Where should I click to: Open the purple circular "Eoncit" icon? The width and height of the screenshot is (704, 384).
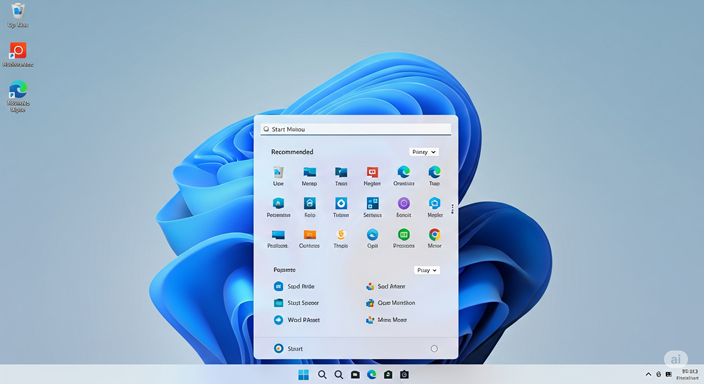click(404, 203)
